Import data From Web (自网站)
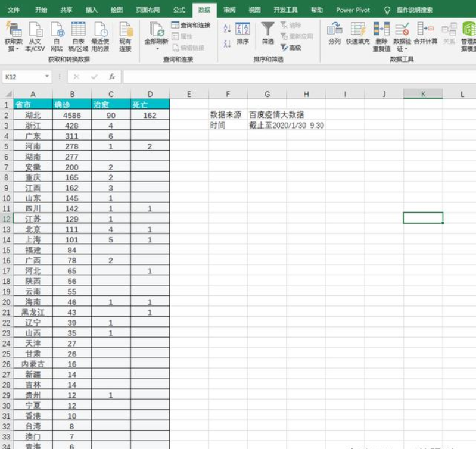 [x=57, y=36]
